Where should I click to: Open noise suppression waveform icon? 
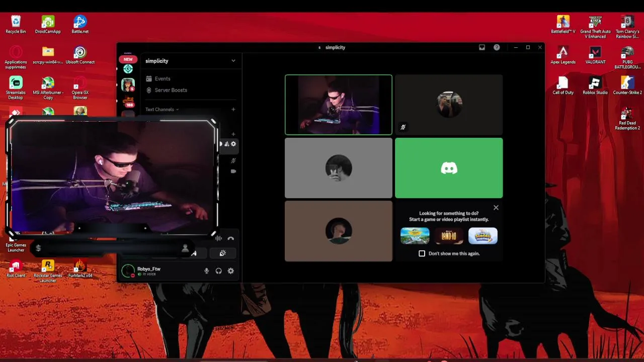[219, 239]
